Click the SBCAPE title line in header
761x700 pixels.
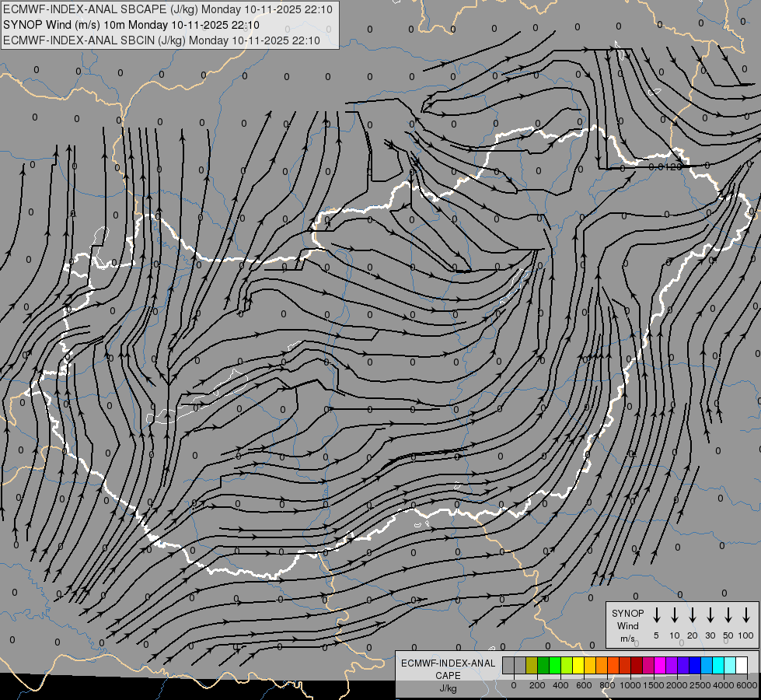(x=167, y=9)
